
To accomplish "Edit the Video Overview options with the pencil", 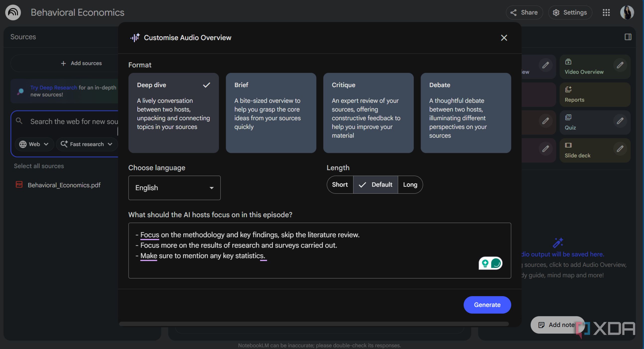I will (620, 65).
